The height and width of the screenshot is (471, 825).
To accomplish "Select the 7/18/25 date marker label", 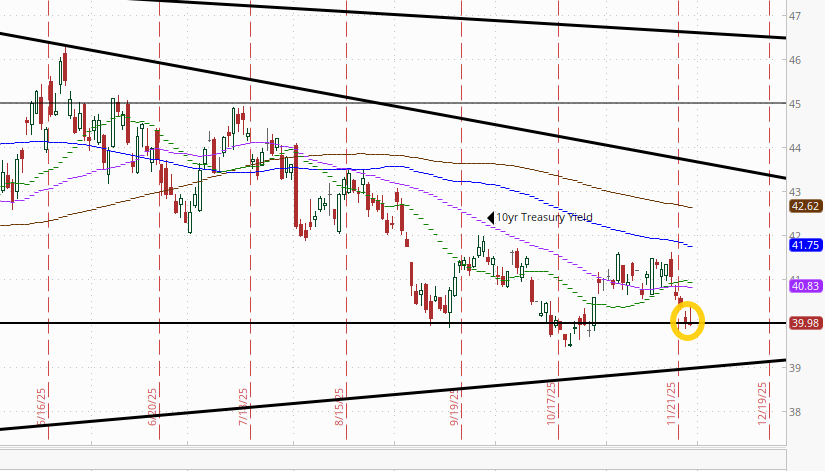I will [243, 407].
